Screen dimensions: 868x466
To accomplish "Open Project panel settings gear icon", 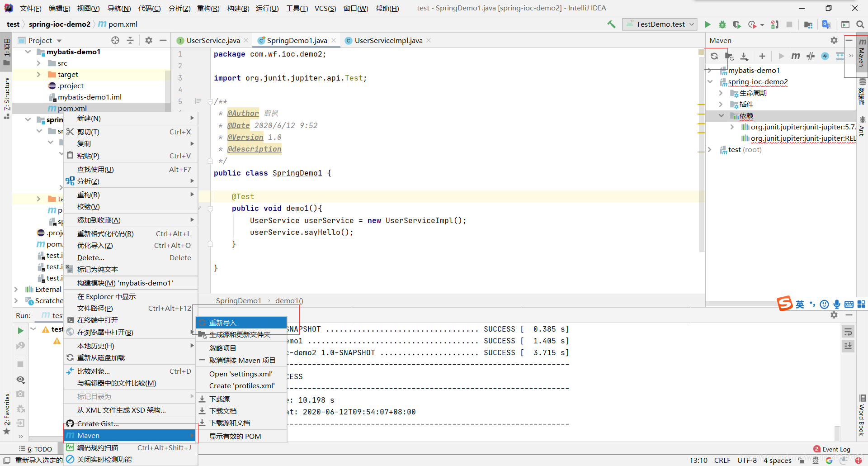I will (x=149, y=40).
